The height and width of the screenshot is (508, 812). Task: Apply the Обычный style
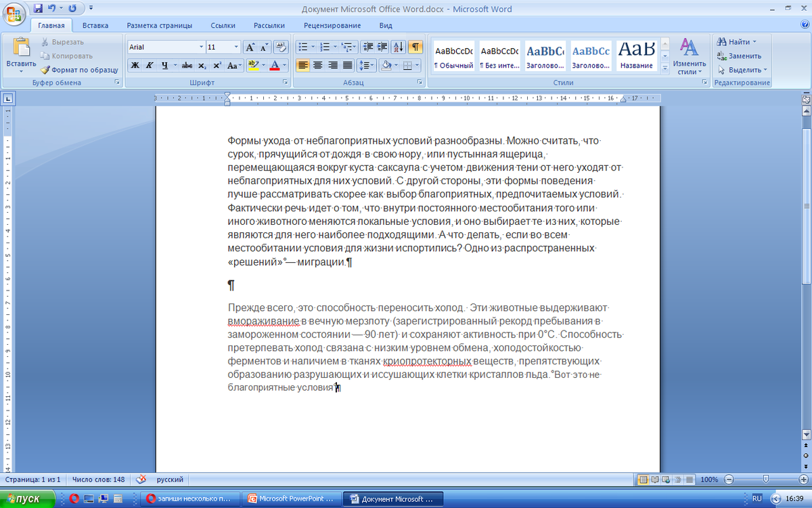454,56
